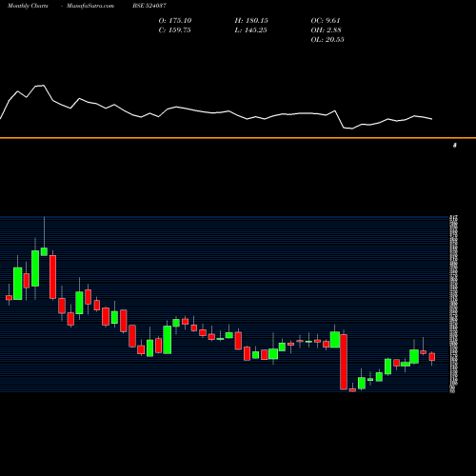
Task: Click the close value C: 159.75
Action: (175, 30)
